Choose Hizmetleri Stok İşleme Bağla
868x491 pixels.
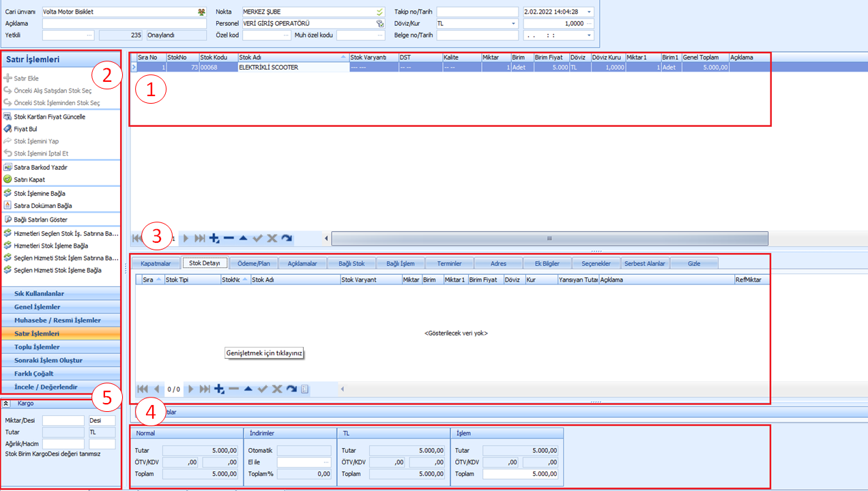50,245
